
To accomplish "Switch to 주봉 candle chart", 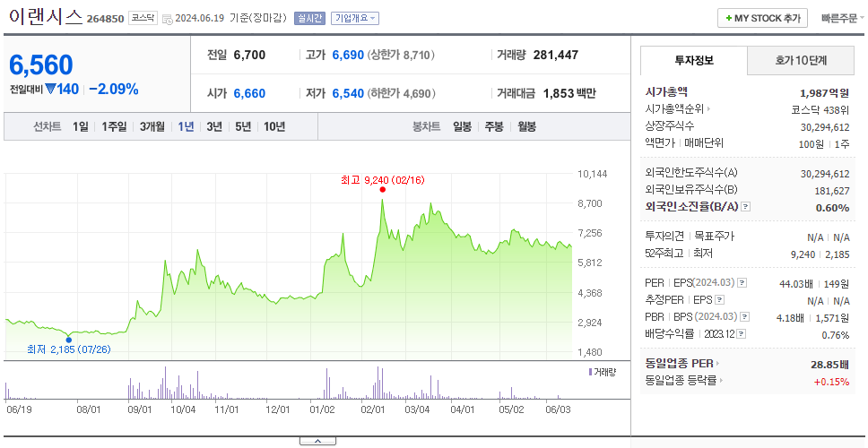I will (x=494, y=126).
